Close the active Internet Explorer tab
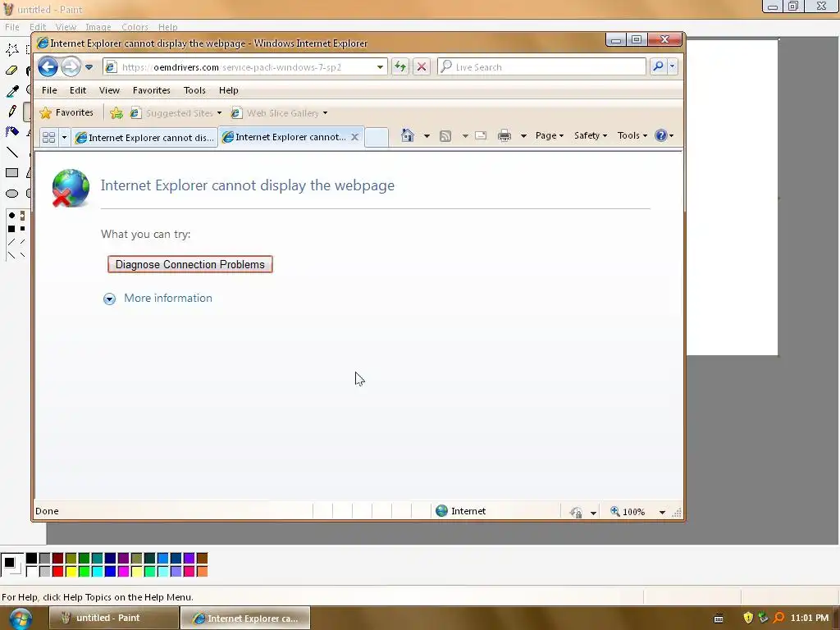Screen dimensions: 840x630 click(354, 137)
